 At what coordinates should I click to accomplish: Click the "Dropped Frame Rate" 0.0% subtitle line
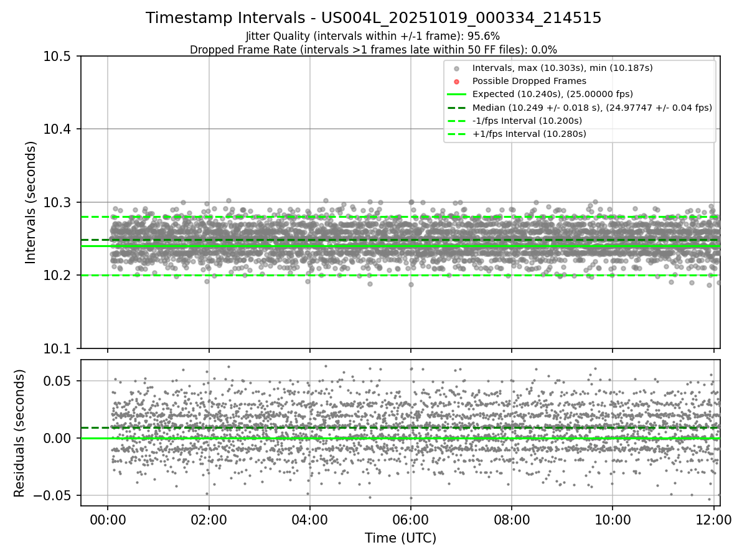coord(374,49)
